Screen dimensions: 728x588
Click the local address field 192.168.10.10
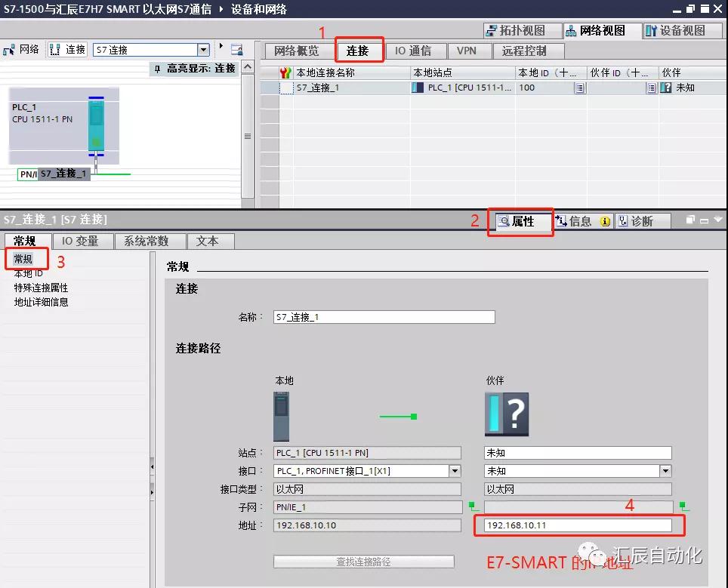click(367, 525)
